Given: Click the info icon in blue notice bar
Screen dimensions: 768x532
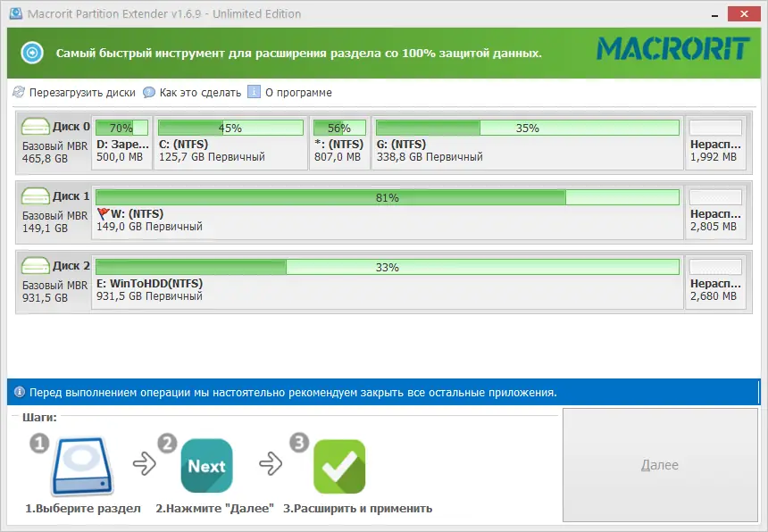Looking at the screenshot, I should (x=20, y=392).
